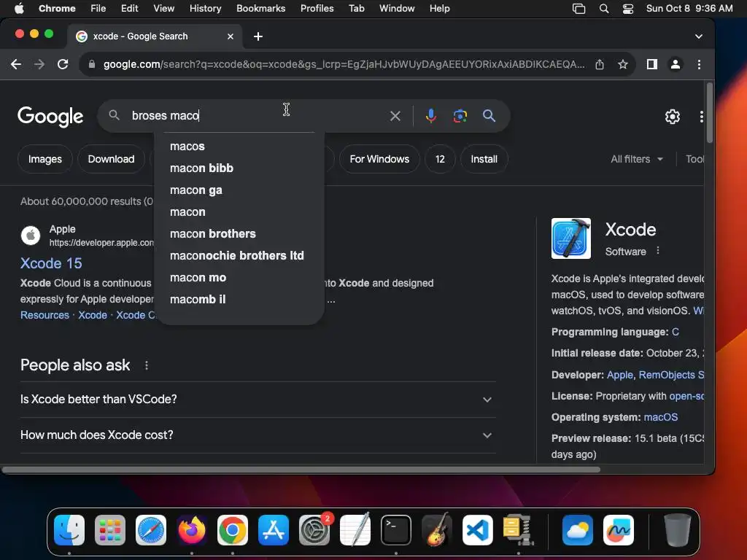Reload the current page
The image size is (747, 560).
[x=63, y=64]
